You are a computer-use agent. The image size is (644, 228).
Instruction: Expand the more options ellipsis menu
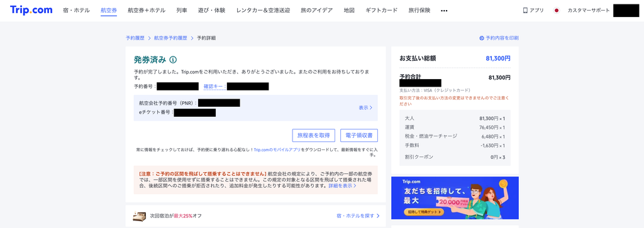point(444,11)
